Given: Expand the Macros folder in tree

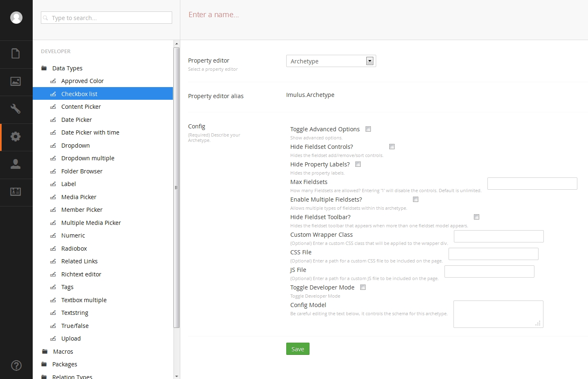Looking at the screenshot, I should click(x=63, y=352).
